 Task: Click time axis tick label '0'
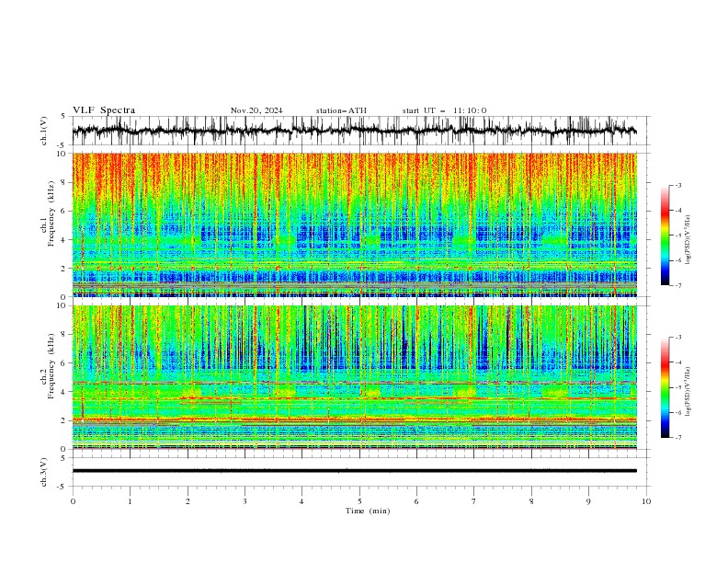(73, 501)
